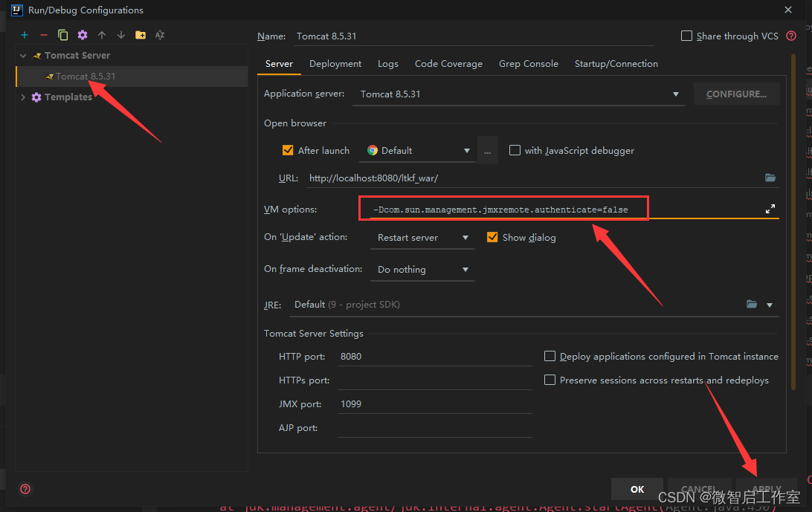Enable Deploy applications configured in Tomcat instance
This screenshot has height=512, width=812.
click(550, 356)
